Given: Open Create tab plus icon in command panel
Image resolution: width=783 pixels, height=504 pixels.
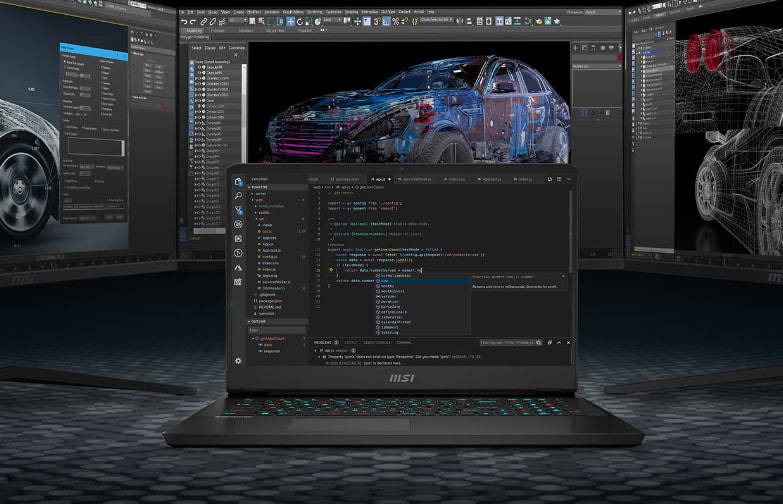Looking at the screenshot, I should pos(575,48).
